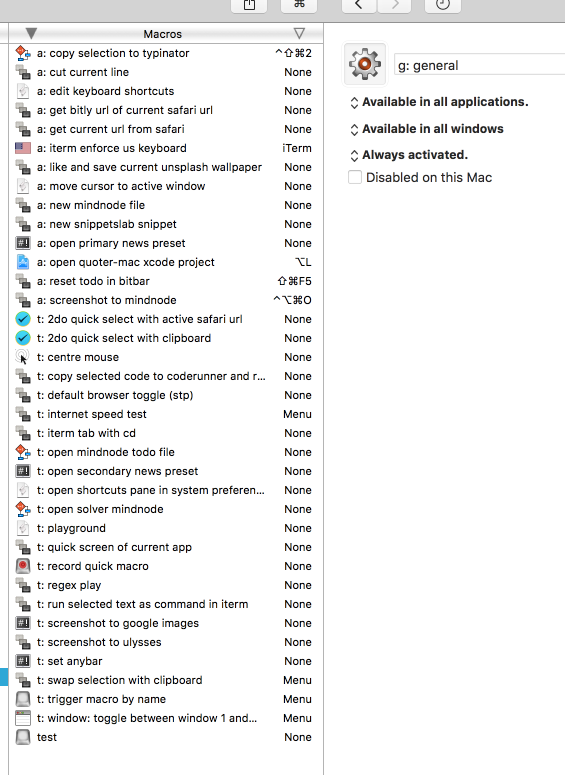Toggle the 'Disabled on this Mac' checkbox
Image resolution: width=565 pixels, height=775 pixels.
[355, 177]
